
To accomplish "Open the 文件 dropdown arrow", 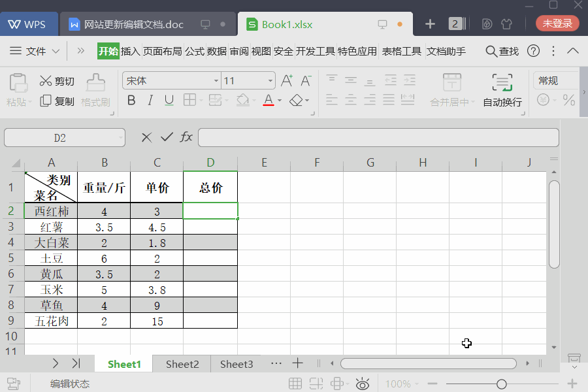I will [x=56, y=51].
